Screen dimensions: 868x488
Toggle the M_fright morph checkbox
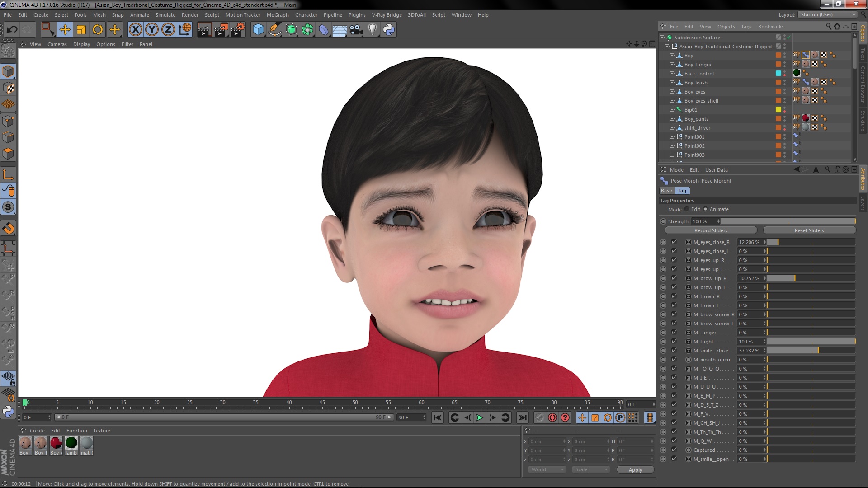pos(674,342)
